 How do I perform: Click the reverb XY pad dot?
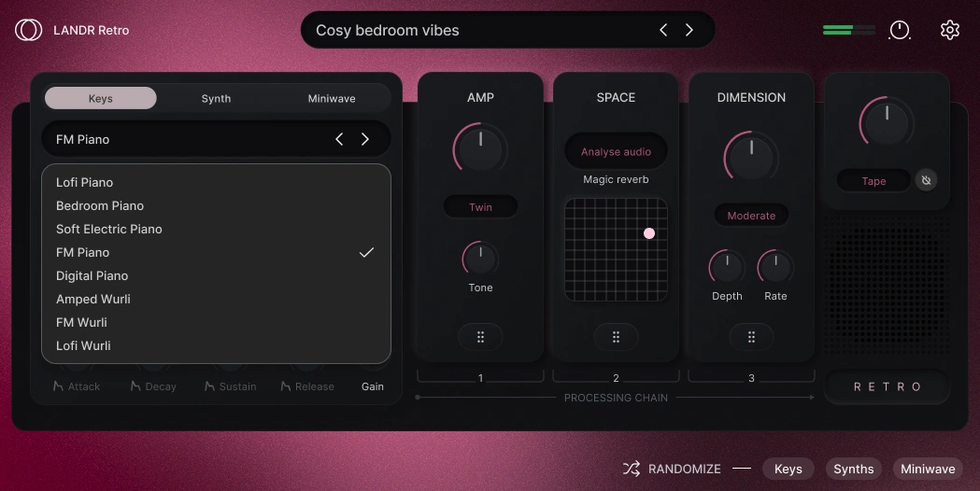(649, 233)
